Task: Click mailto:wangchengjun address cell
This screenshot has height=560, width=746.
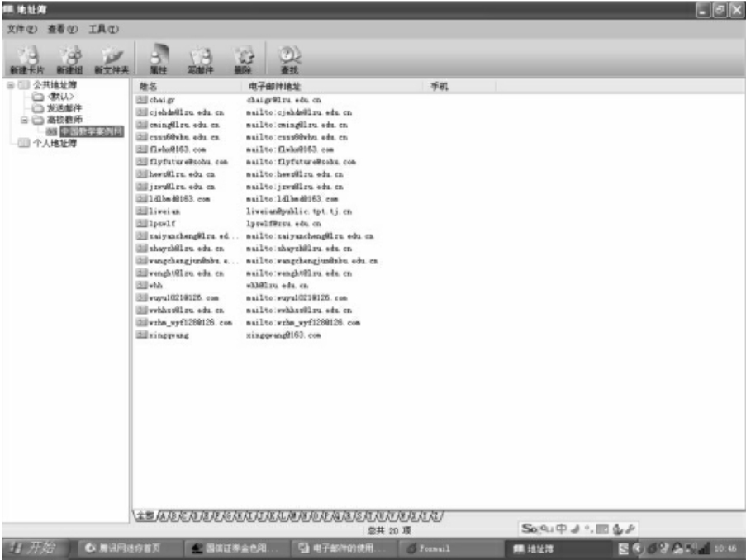Action: 312,261
